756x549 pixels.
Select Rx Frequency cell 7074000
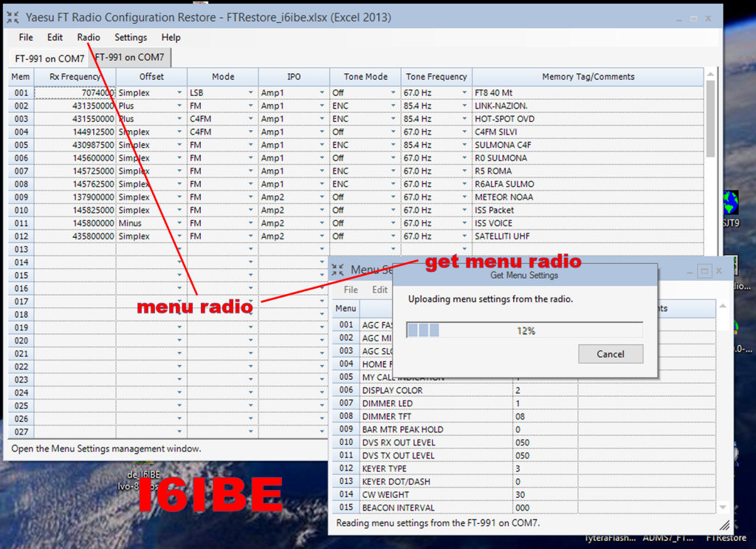(x=75, y=92)
